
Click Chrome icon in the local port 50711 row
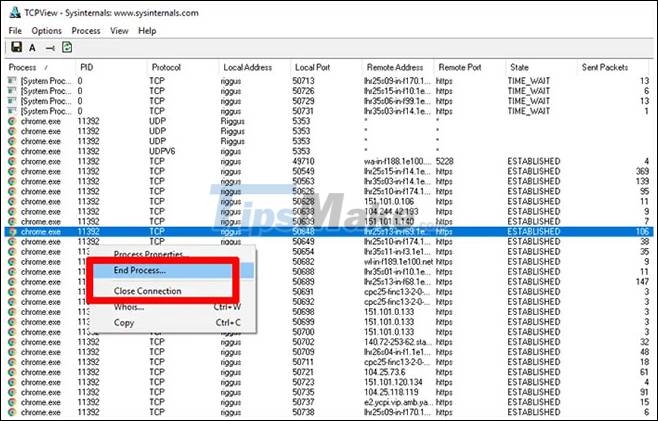[x=12, y=362]
